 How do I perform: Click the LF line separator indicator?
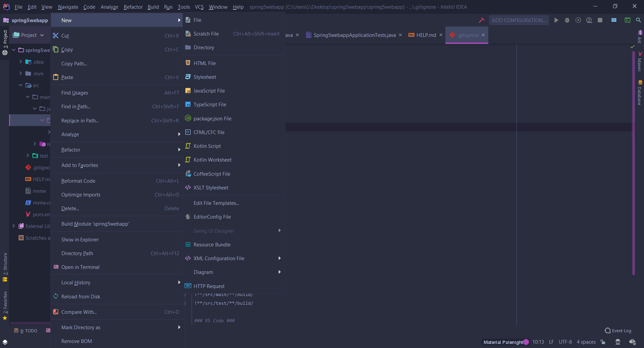[x=551, y=342]
